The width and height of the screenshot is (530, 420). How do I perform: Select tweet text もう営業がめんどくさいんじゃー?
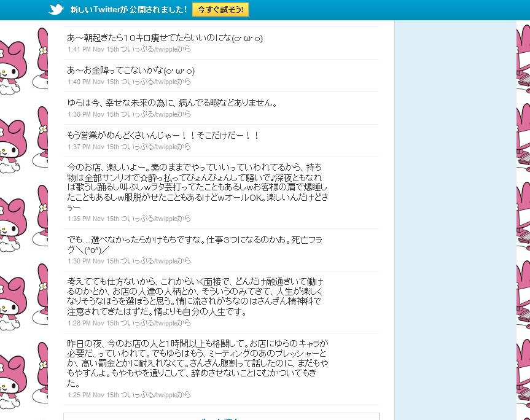pos(163,136)
